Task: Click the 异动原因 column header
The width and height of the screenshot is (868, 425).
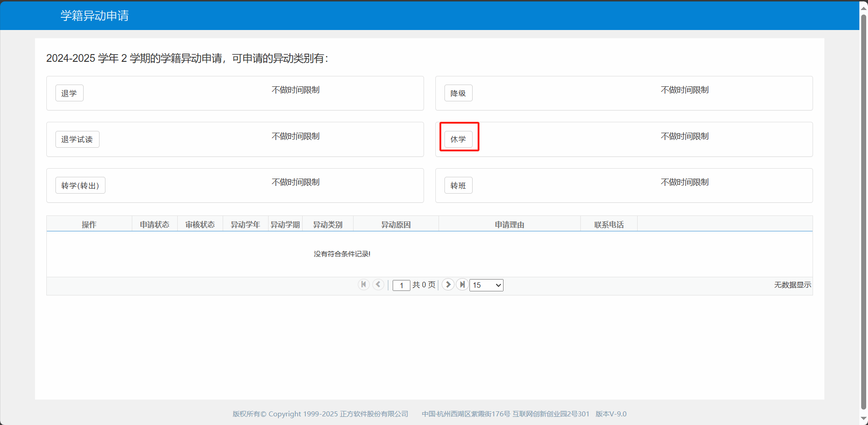Action: pyautogui.click(x=396, y=225)
